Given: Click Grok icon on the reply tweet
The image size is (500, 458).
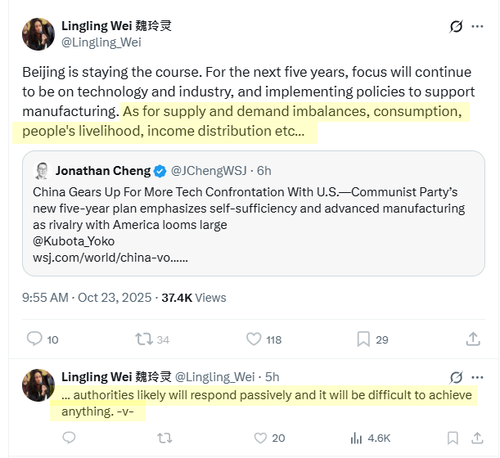Looking at the screenshot, I should coord(456,377).
